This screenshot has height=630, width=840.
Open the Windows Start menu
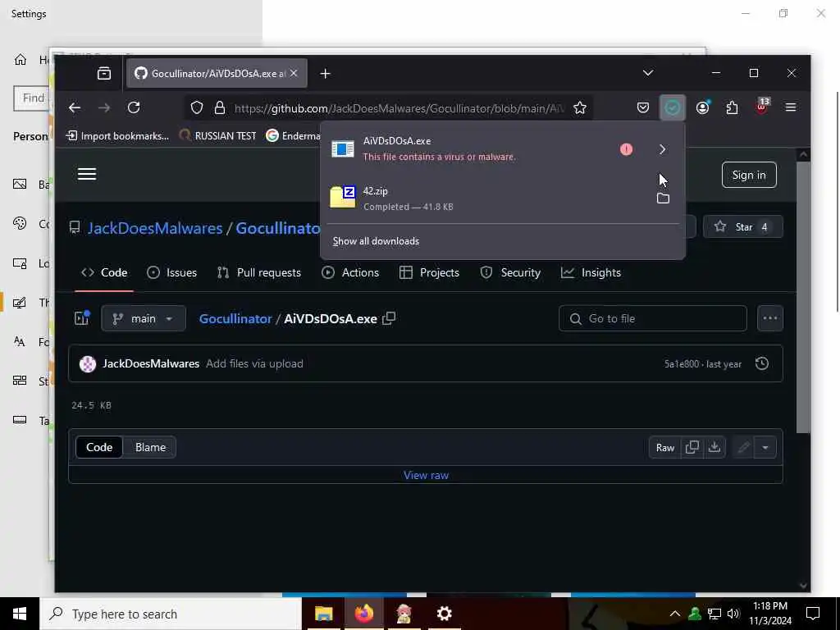pyautogui.click(x=20, y=614)
